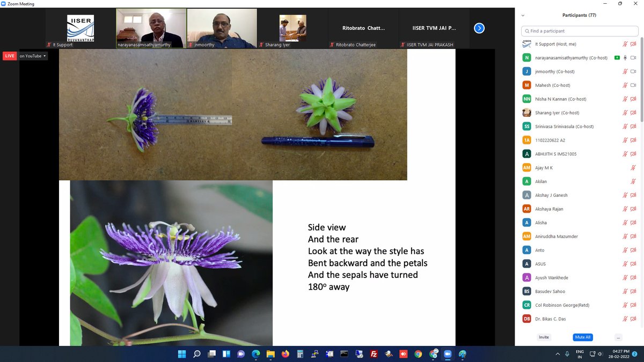Open more options via the ellipsis near Mute All
The image size is (644, 362).
[618, 337]
